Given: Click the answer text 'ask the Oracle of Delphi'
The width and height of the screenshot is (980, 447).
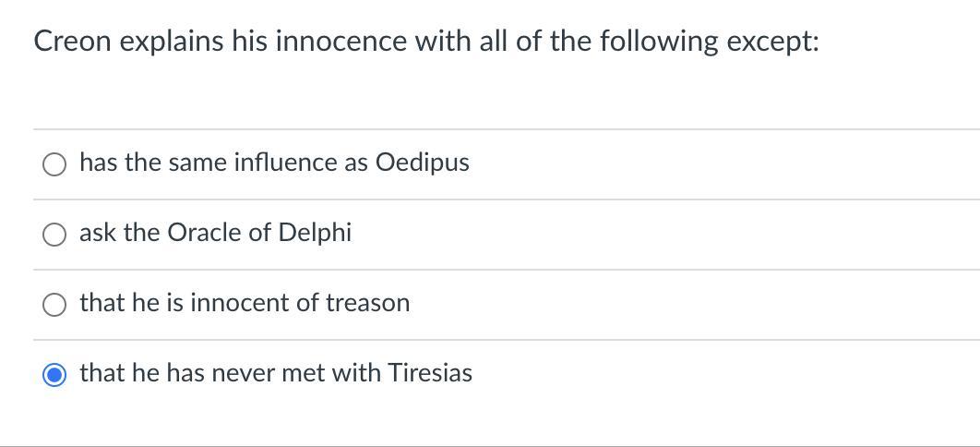Looking at the screenshot, I should [x=215, y=233].
